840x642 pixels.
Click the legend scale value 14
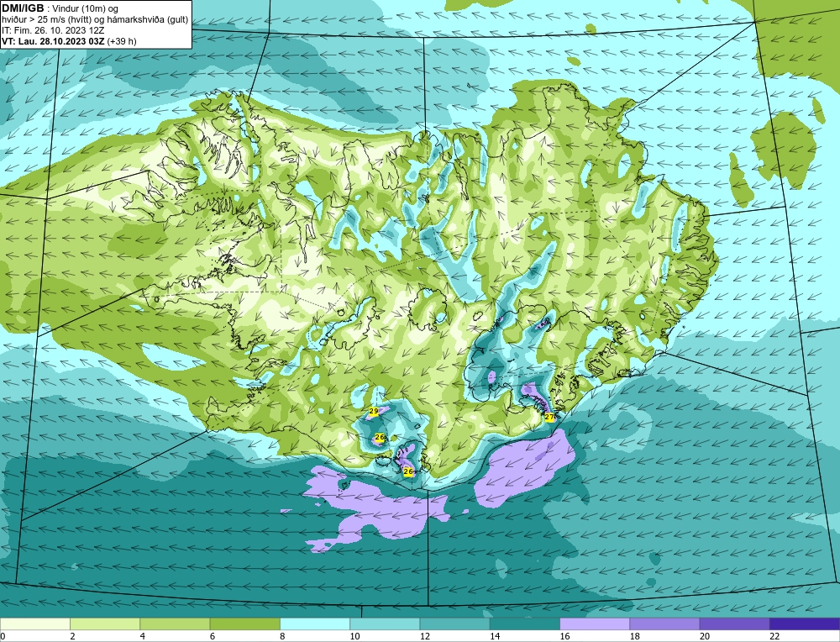[x=495, y=636]
